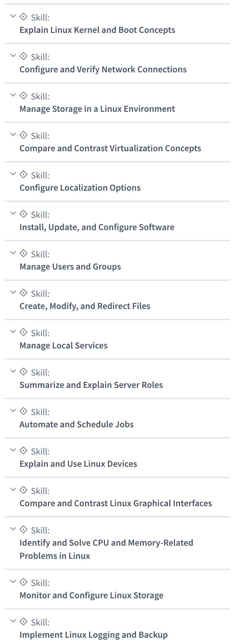Click the diamond icon for Explain and Use Linux Devices

[23, 450]
